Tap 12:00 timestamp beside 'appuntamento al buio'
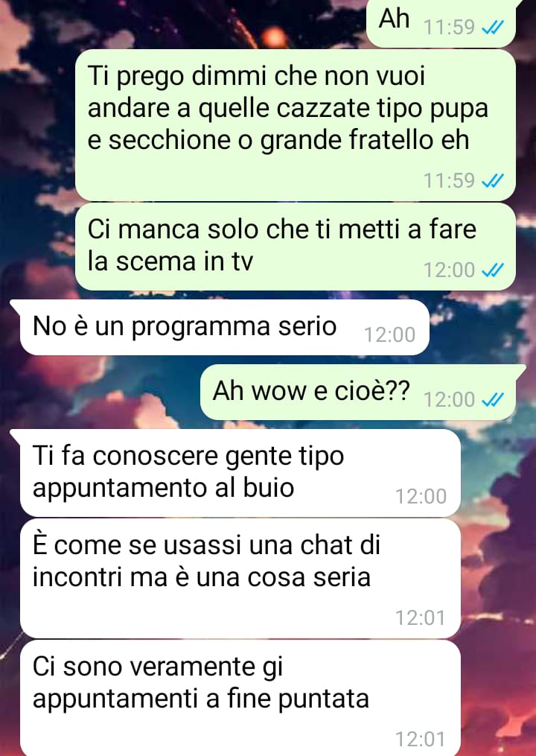Image resolution: width=536 pixels, height=756 pixels. (x=421, y=496)
